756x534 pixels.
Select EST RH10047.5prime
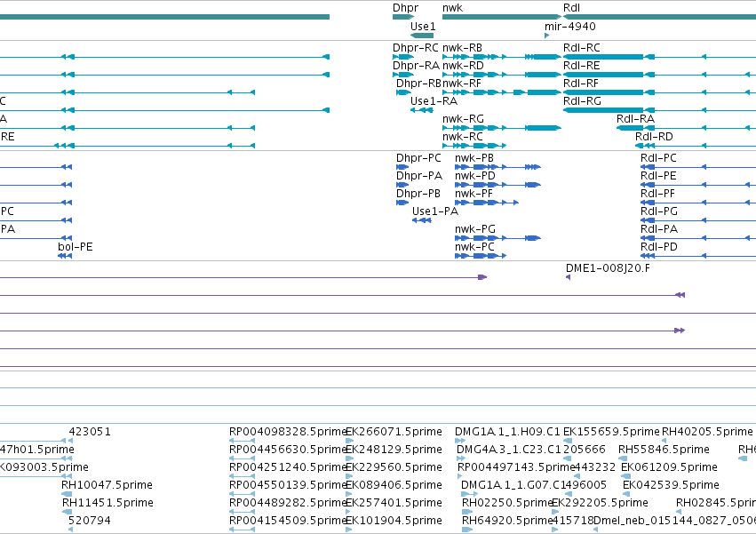(x=67, y=494)
